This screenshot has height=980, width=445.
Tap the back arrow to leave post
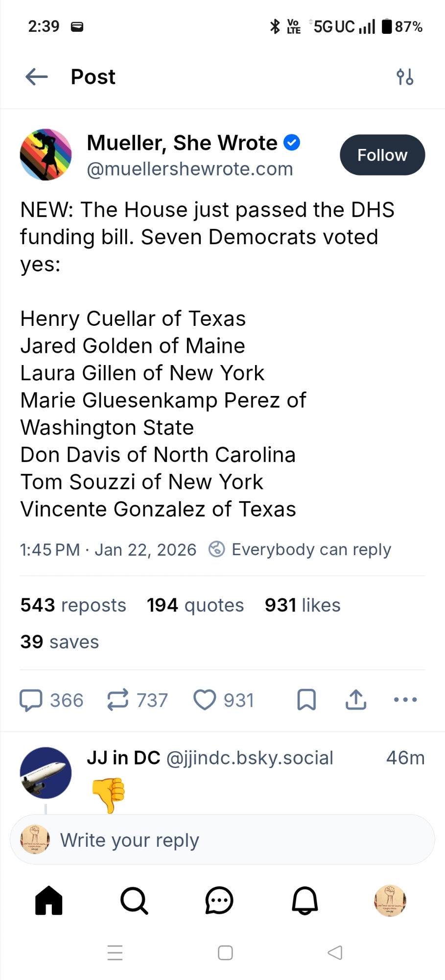37,77
